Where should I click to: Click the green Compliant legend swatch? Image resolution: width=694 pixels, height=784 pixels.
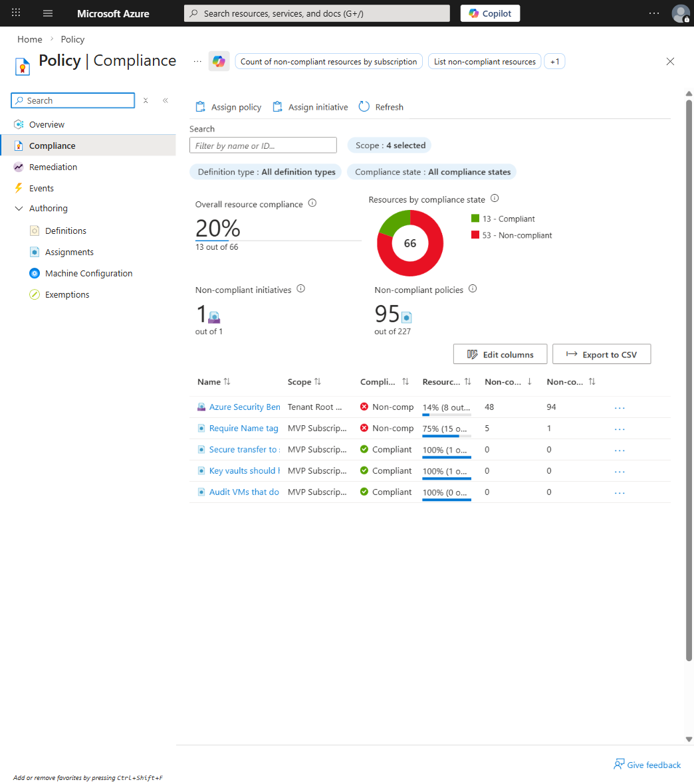coord(475,218)
